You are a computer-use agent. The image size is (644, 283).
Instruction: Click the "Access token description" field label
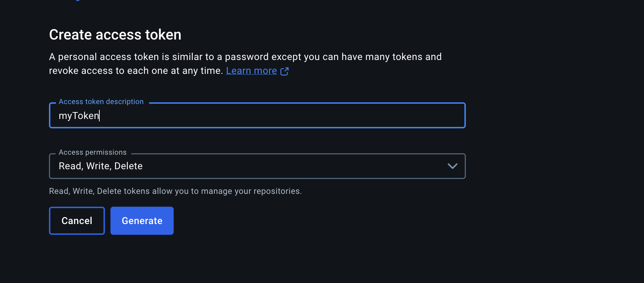101,102
